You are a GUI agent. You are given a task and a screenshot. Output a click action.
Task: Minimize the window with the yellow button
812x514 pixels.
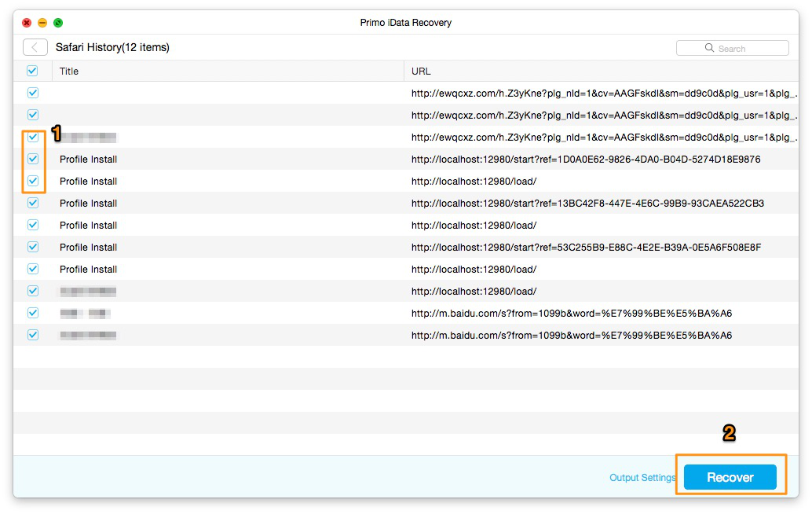[42, 23]
